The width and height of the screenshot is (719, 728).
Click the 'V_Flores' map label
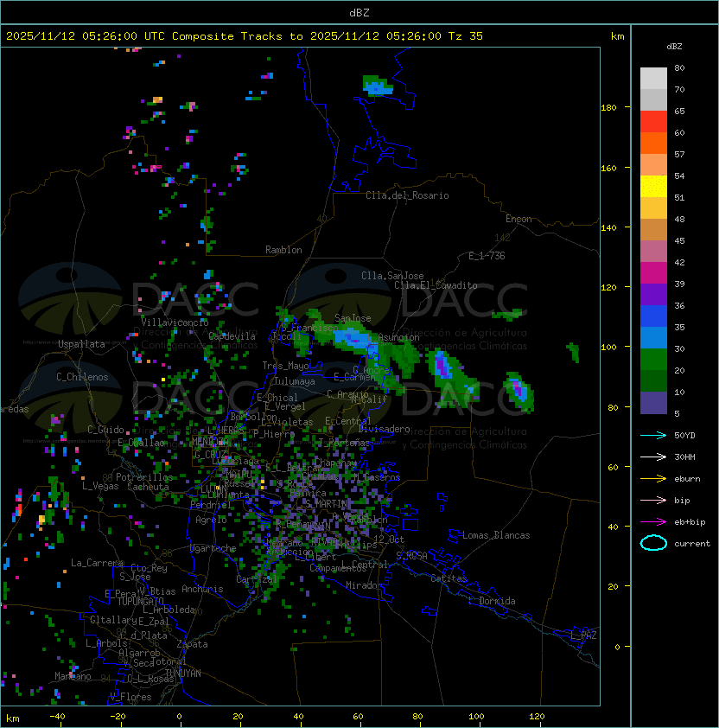(x=130, y=697)
